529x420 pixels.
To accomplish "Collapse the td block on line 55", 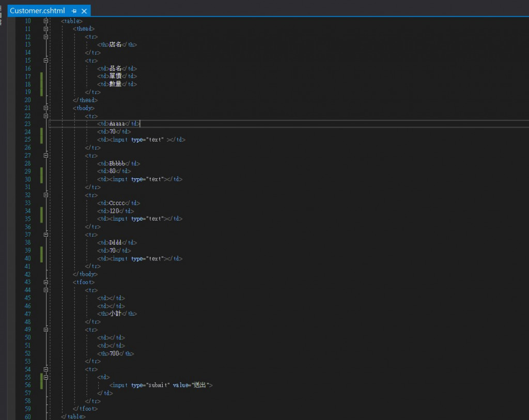I will (46, 377).
